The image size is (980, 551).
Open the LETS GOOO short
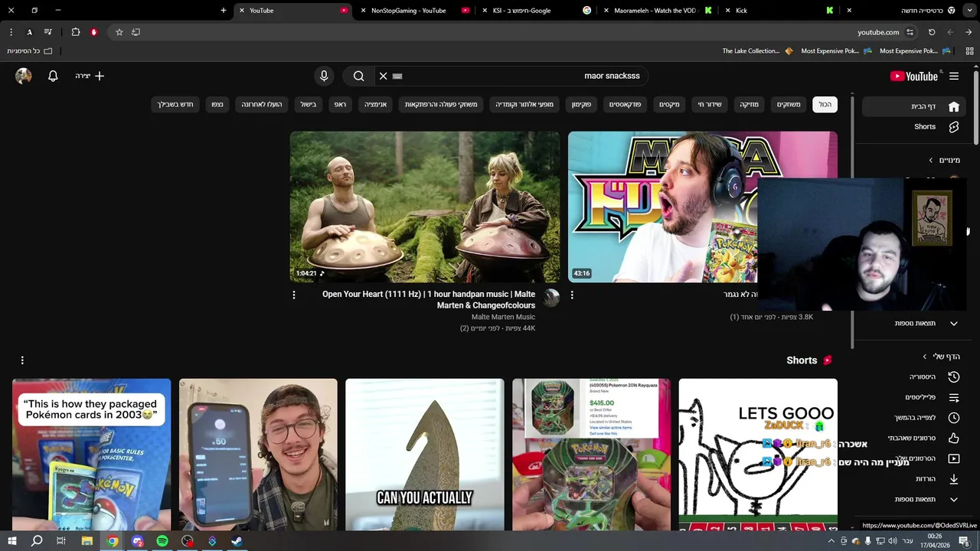(x=758, y=455)
